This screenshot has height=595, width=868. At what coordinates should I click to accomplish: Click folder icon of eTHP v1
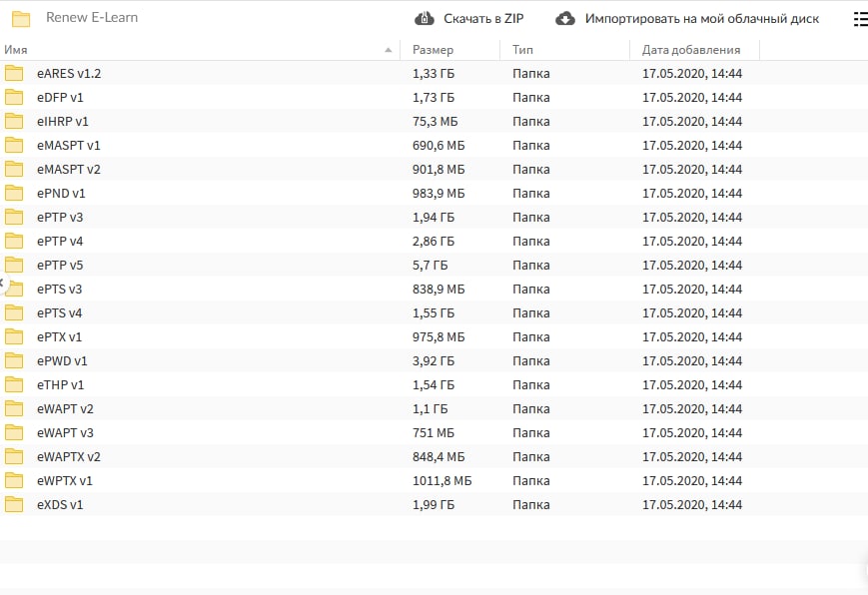(14, 384)
